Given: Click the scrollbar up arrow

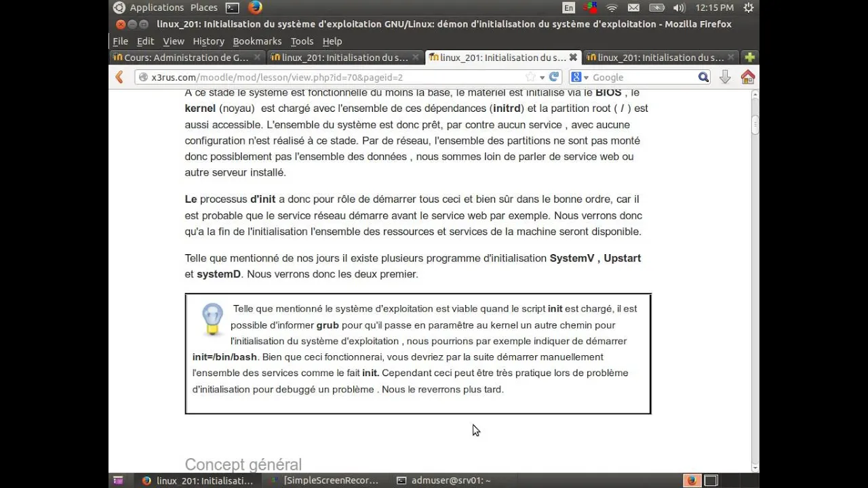Looking at the screenshot, I should point(755,96).
